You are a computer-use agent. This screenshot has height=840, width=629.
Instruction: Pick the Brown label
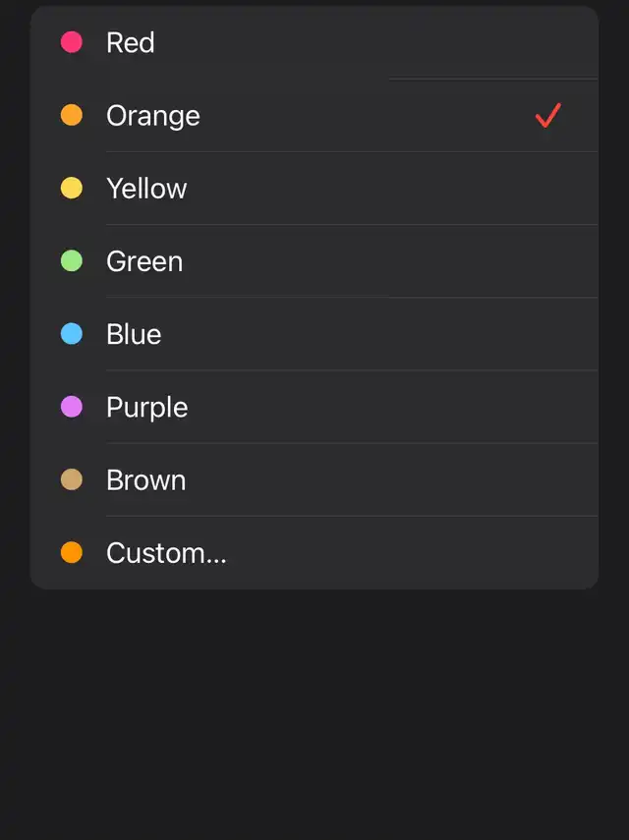click(x=146, y=479)
